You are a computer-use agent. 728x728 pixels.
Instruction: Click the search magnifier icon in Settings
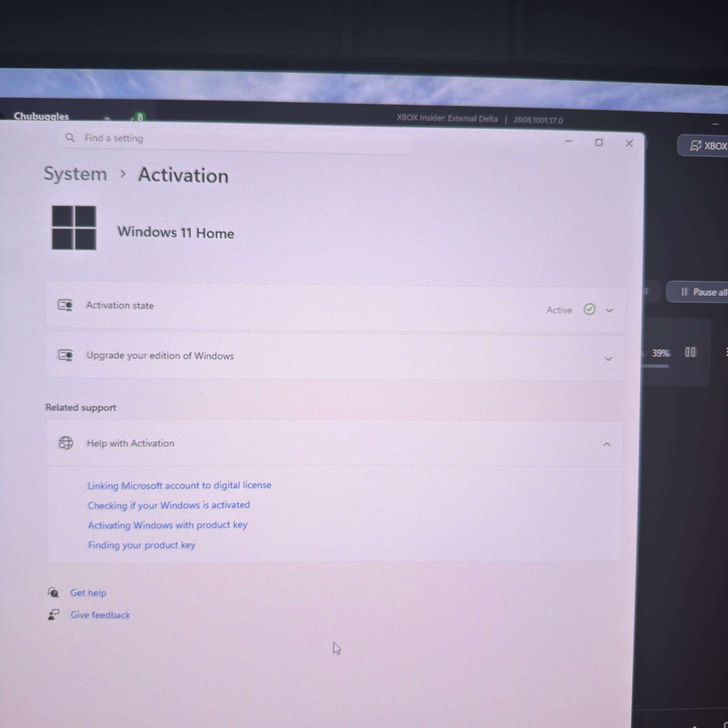click(x=70, y=138)
